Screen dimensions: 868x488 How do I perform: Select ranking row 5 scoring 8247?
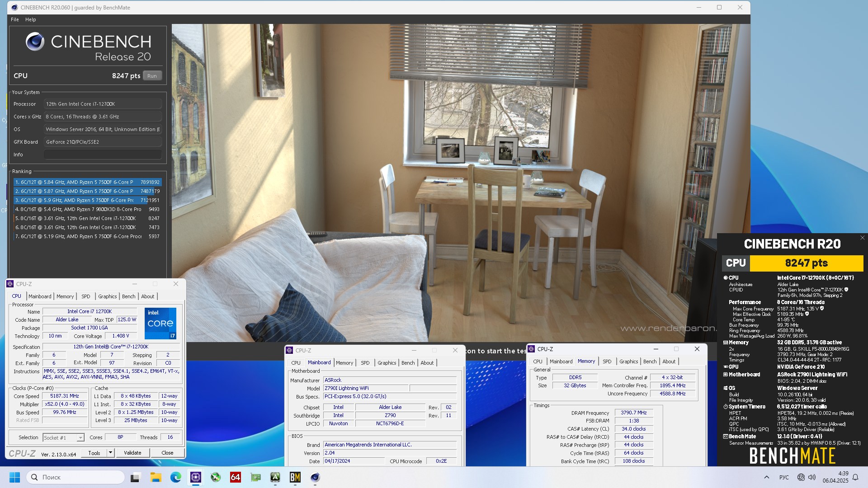(x=87, y=218)
